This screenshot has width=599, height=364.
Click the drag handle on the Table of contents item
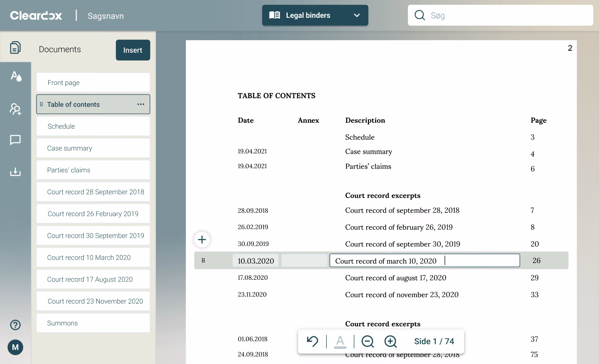point(41,104)
